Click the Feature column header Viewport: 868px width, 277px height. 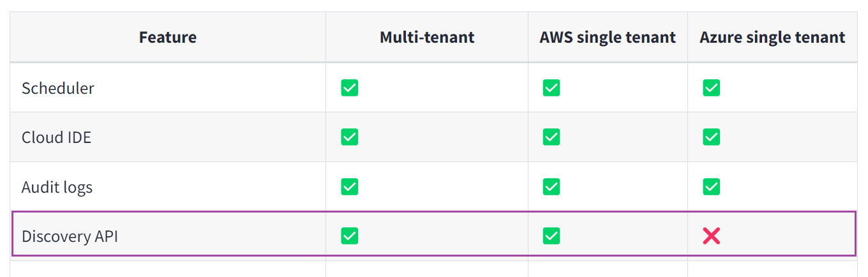[168, 37]
